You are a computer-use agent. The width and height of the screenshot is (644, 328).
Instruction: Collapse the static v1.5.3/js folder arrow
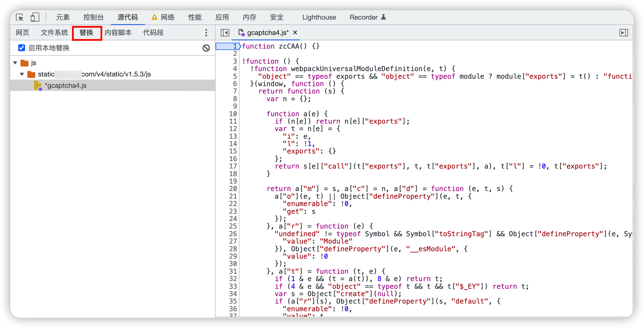tap(22, 74)
